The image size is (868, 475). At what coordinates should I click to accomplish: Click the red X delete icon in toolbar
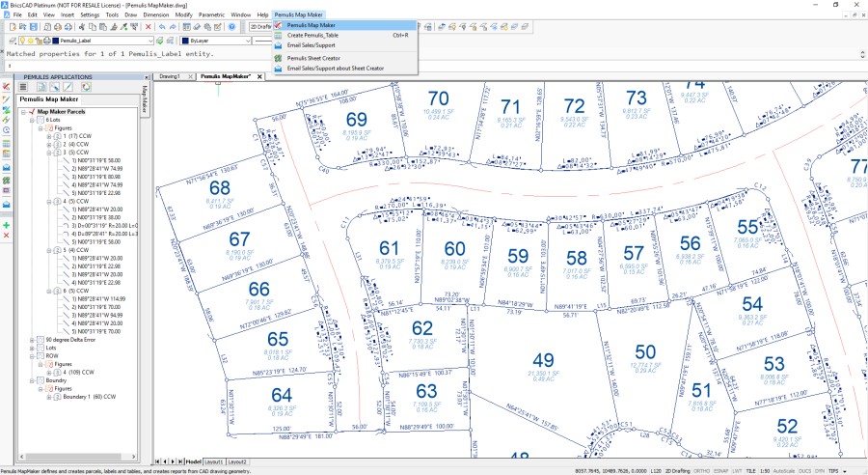(x=148, y=27)
